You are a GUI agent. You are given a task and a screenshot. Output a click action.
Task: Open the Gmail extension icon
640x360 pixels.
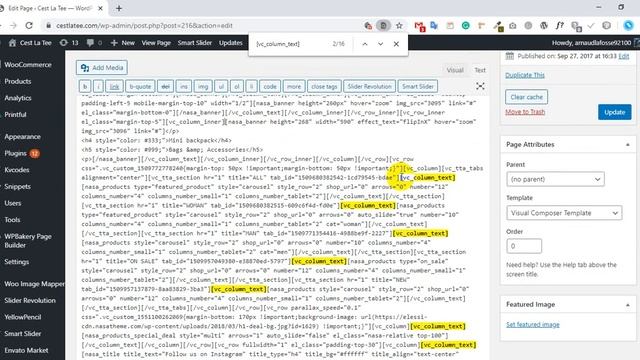(x=420, y=26)
